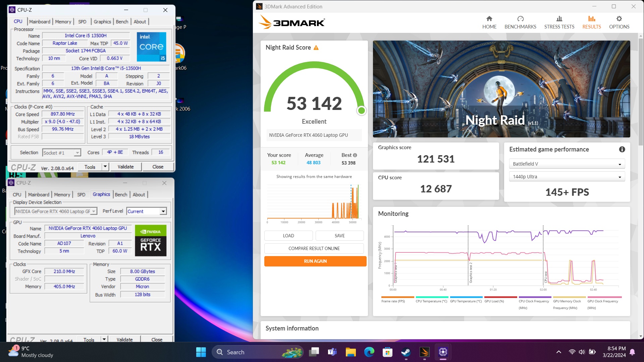Click the orange RUN AGAIN button
Image resolution: width=644 pixels, height=362 pixels.
click(315, 261)
